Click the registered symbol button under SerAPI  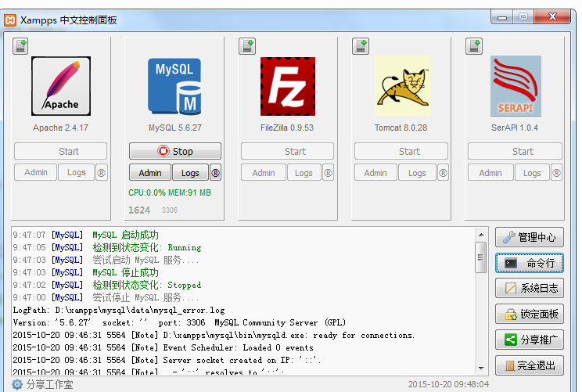[x=556, y=173]
